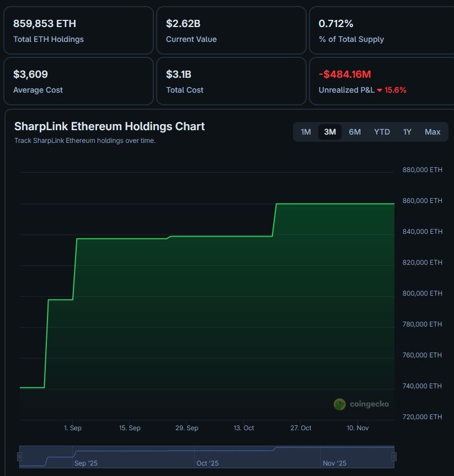Select the 1M time range
Viewport: 454px width, 476px height.
(x=306, y=132)
